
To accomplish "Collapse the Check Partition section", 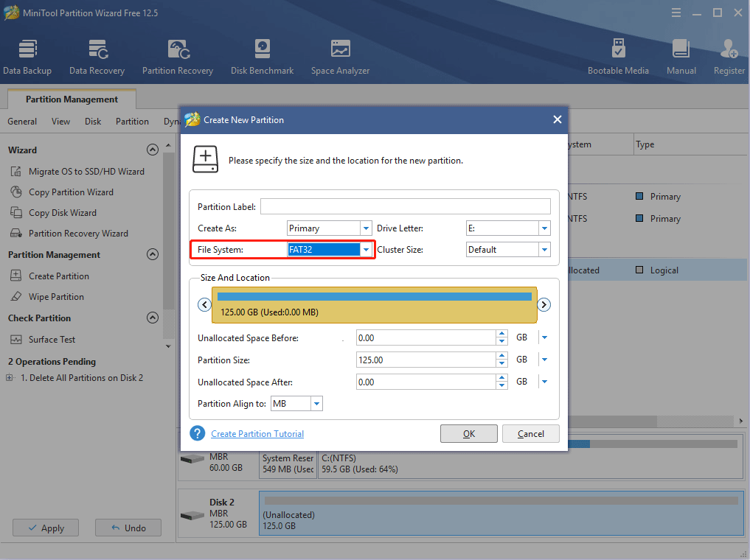I will coord(153,318).
